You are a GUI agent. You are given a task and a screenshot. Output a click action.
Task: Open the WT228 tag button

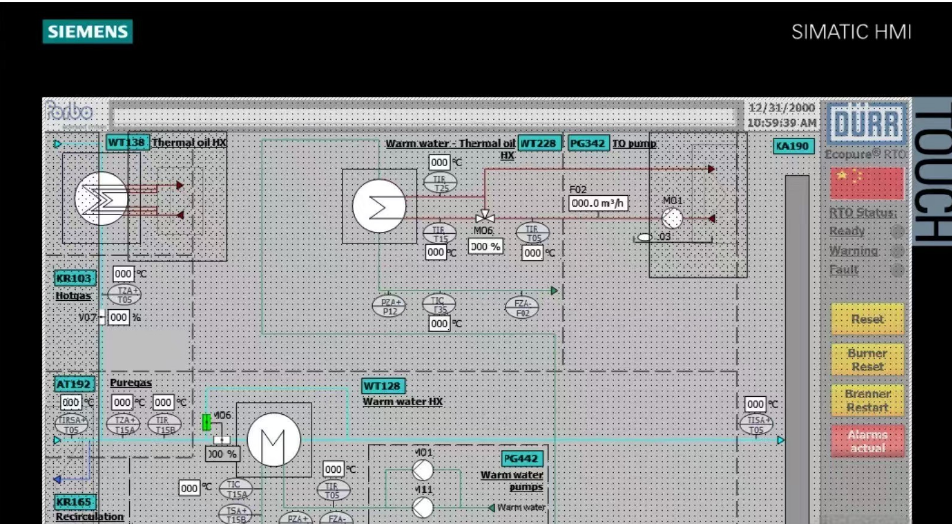539,143
